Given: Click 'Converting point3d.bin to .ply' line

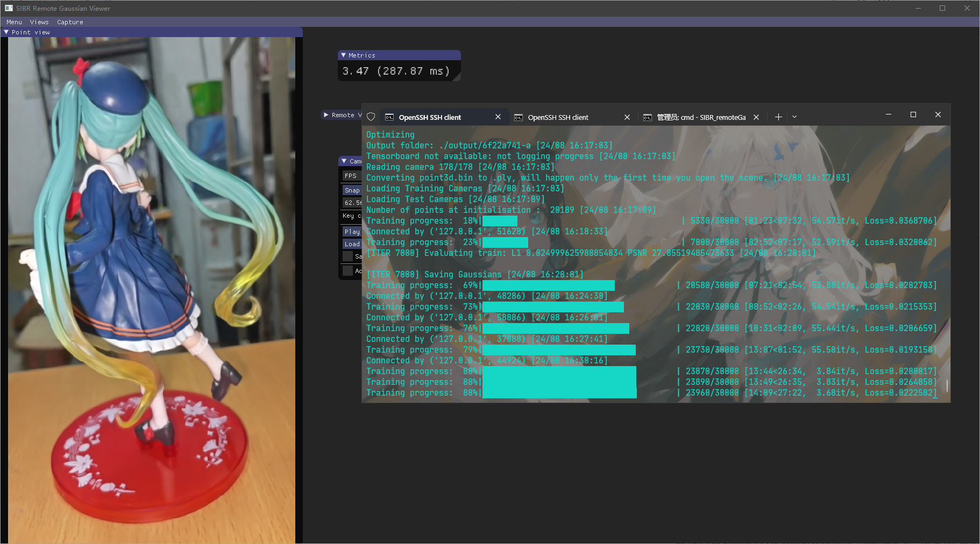Looking at the screenshot, I should tap(608, 178).
